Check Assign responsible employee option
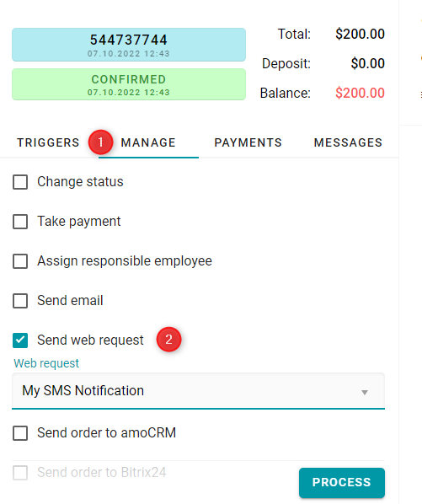 click(20, 261)
